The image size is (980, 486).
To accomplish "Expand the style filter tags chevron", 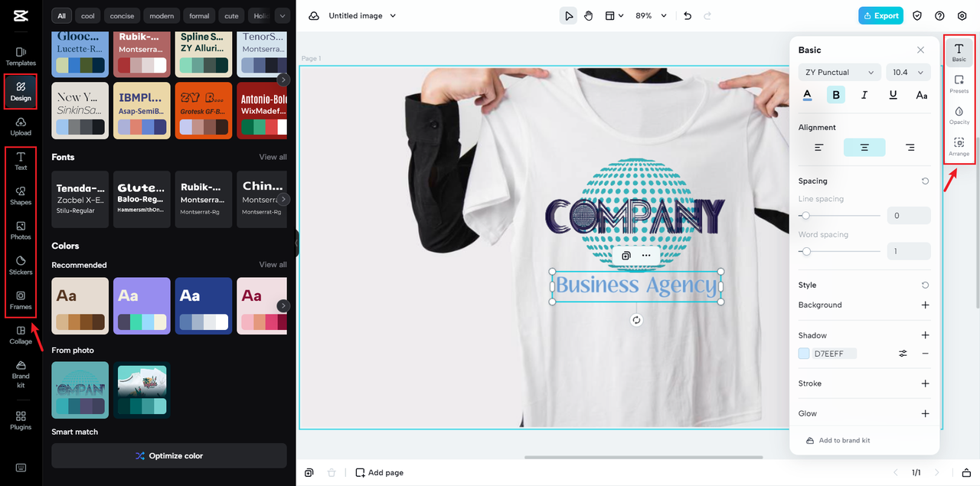I will coord(283,15).
